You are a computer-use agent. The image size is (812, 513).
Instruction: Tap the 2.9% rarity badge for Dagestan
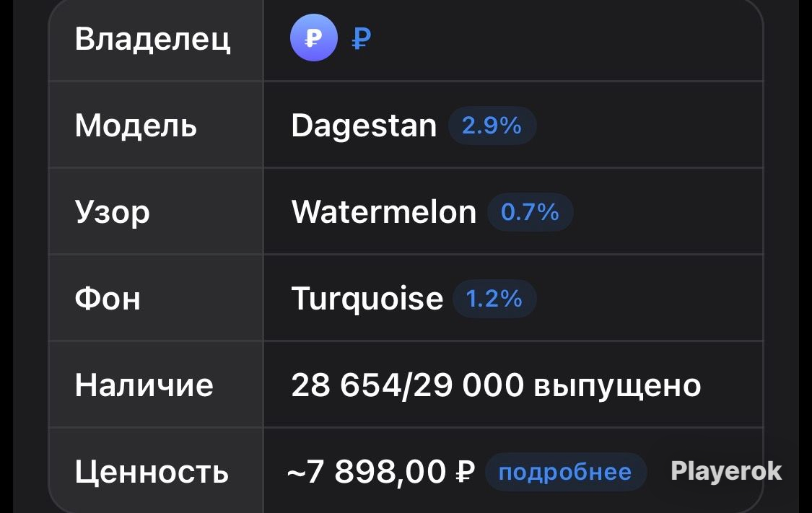492,126
